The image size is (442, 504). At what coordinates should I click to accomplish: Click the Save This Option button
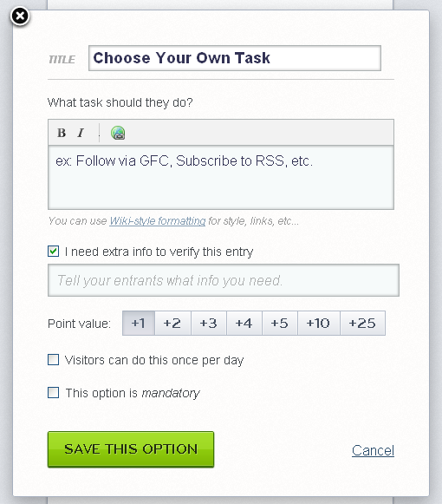click(131, 449)
